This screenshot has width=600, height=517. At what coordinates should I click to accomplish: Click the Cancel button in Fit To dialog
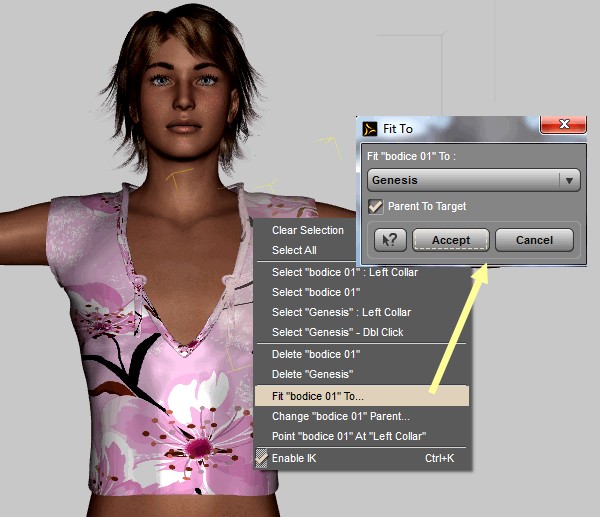click(534, 240)
